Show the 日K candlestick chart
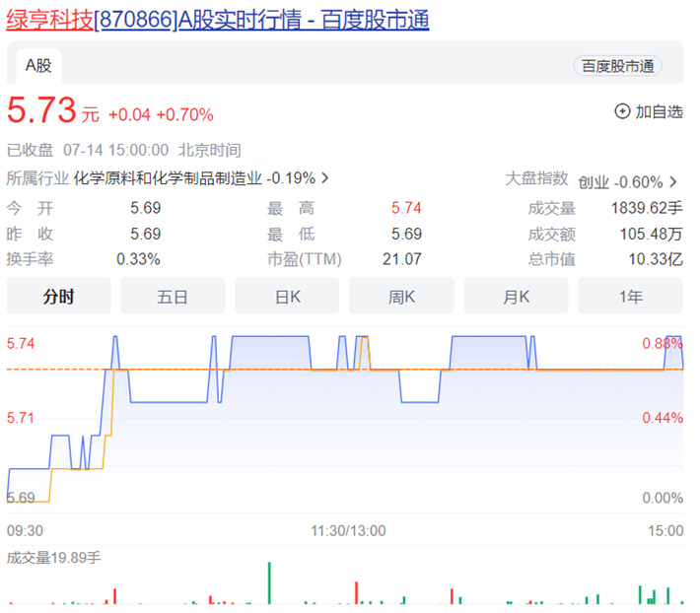Viewport: 700px width, 613px height. (x=287, y=297)
